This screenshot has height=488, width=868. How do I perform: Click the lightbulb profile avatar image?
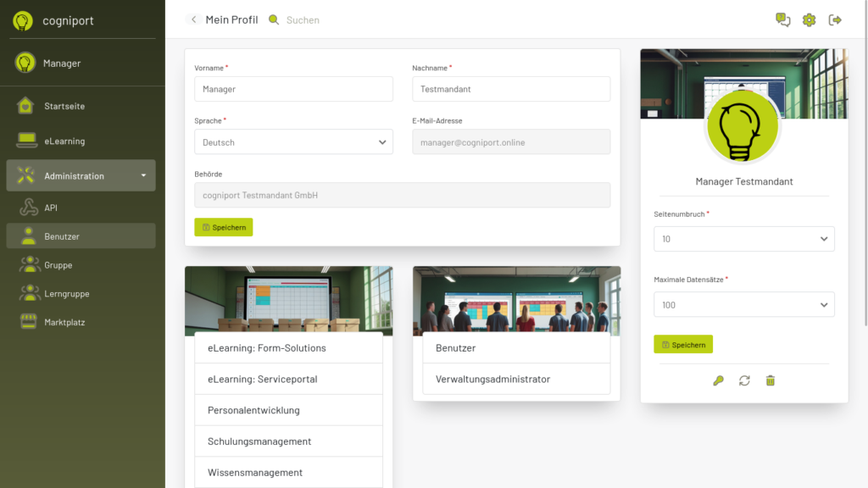coord(743,127)
